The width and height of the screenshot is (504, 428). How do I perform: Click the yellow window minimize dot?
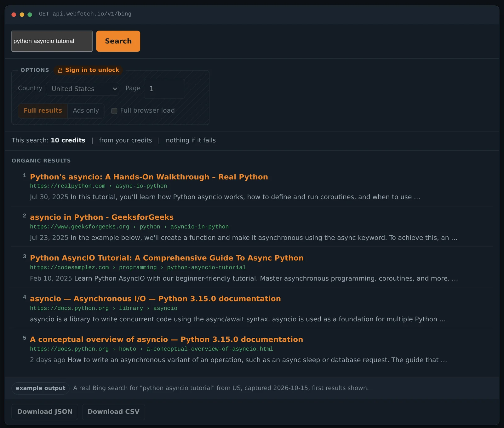coord(22,14)
